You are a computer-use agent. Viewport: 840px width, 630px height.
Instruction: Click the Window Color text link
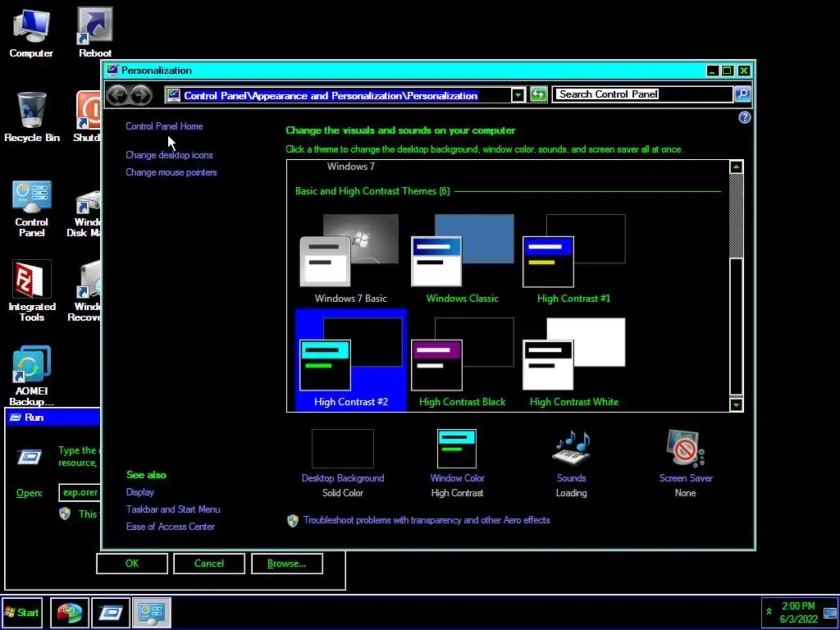[457, 478]
